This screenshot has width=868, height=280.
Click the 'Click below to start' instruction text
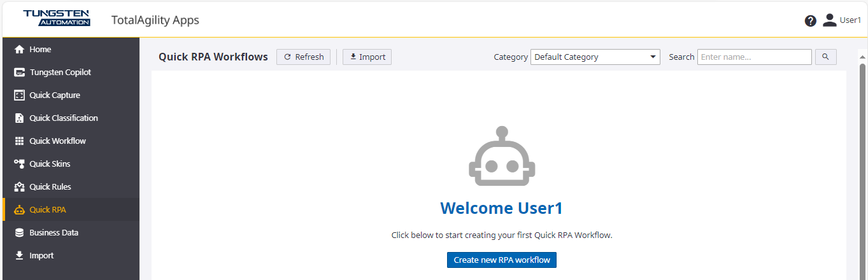pyautogui.click(x=502, y=235)
